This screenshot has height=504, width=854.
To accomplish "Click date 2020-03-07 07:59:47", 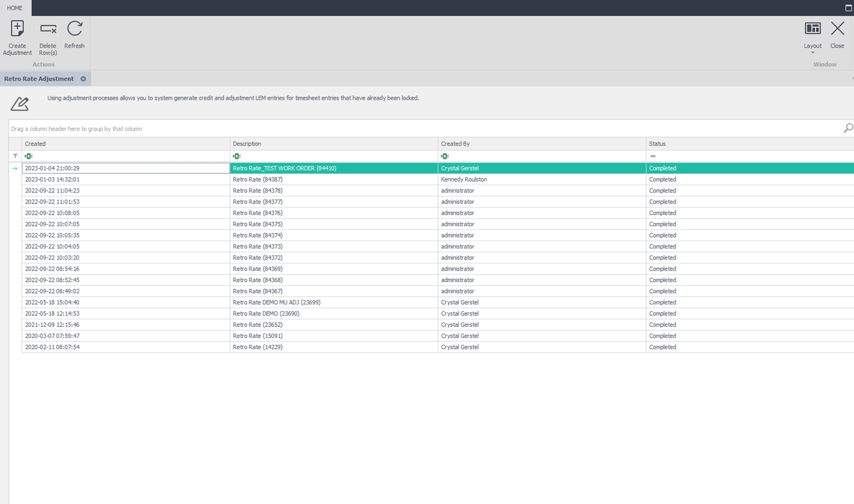I will [x=52, y=336].
